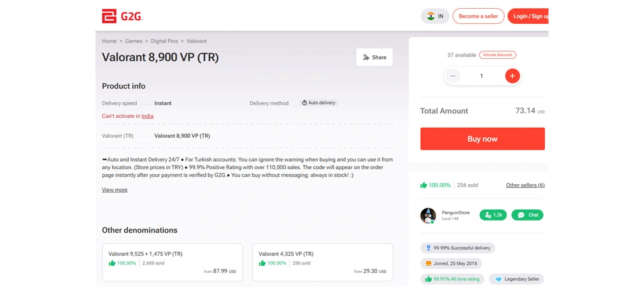This screenshot has width=644, height=292.
Task: Go to Home breadcrumb
Action: [x=109, y=41]
